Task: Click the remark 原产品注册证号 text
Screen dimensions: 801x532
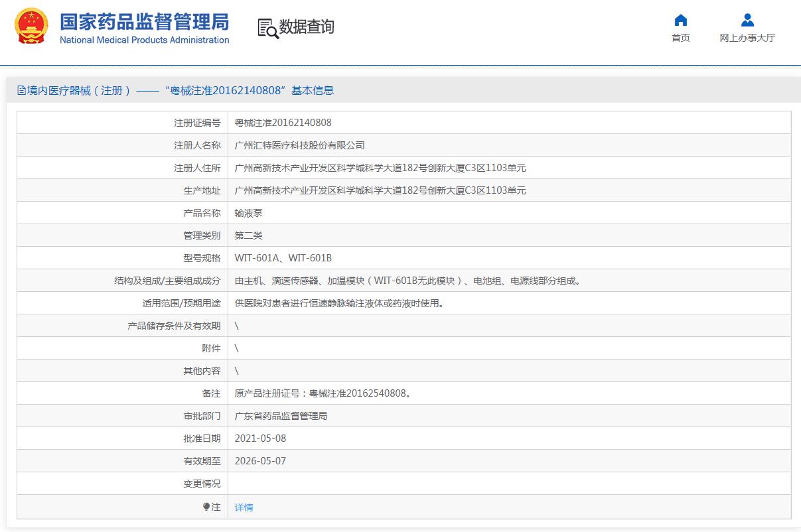Action: pyautogui.click(x=323, y=393)
